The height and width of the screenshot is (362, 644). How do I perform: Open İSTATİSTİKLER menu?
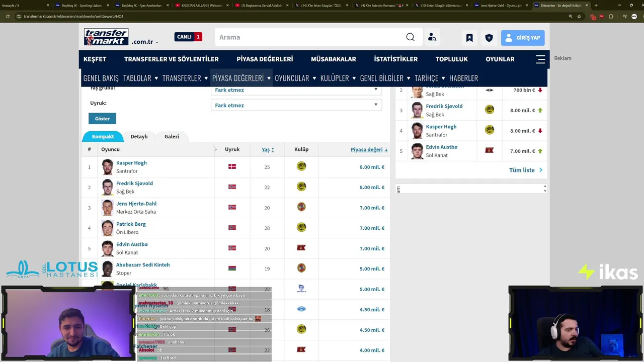coord(396,59)
